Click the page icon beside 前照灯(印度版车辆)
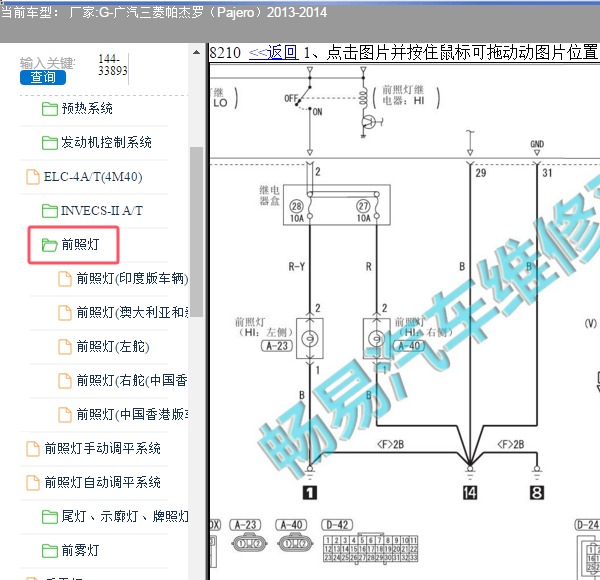 pyautogui.click(x=65, y=279)
